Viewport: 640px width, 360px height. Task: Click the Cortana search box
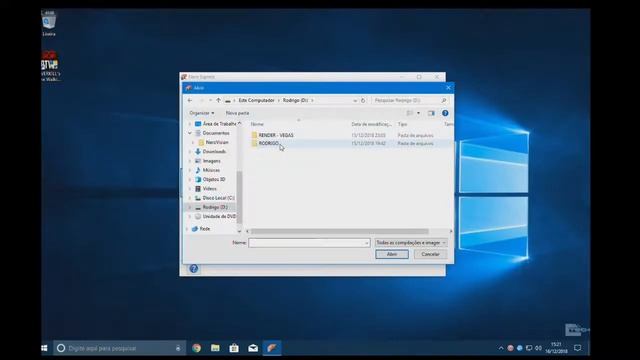(x=119, y=348)
